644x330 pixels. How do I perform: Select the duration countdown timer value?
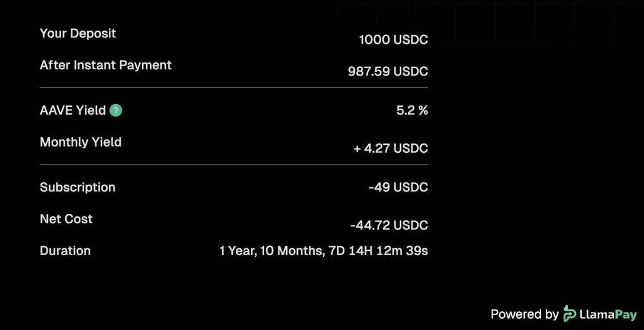323,251
